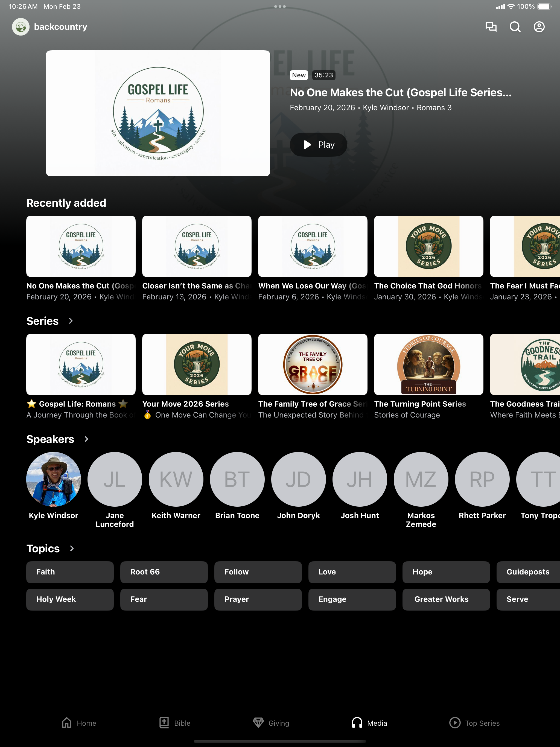The image size is (560, 747).
Task: Choose the Love topic
Action: 352,572
